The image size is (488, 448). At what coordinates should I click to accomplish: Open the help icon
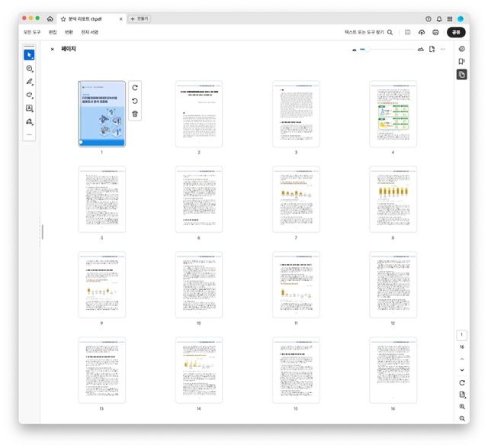tap(429, 19)
